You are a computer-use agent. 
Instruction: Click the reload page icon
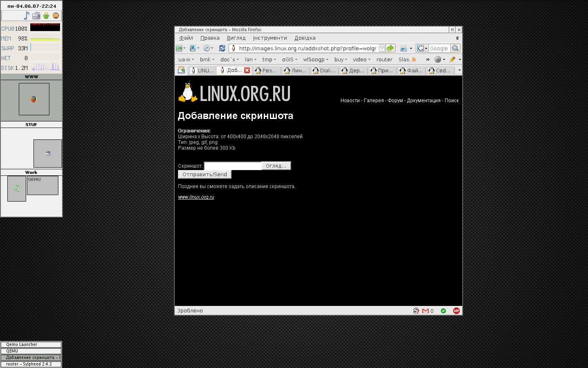click(222, 48)
